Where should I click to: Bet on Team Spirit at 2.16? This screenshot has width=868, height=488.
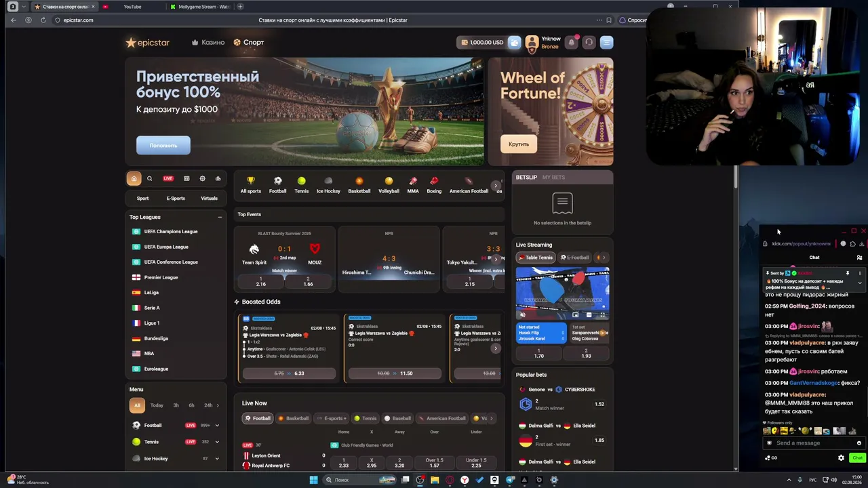[x=261, y=281]
